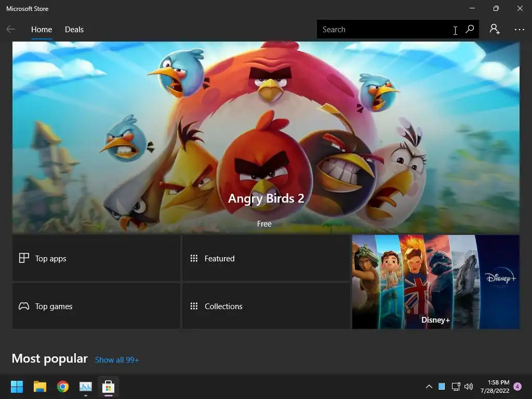The height and width of the screenshot is (399, 532).
Task: Click Show all 99+ link
Action: point(117,360)
